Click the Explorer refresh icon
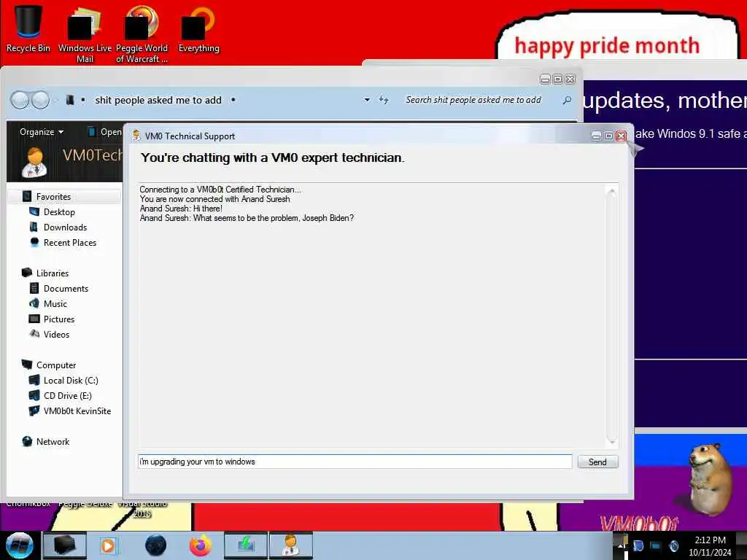Viewport: 747px width, 560px height. pyautogui.click(x=384, y=99)
